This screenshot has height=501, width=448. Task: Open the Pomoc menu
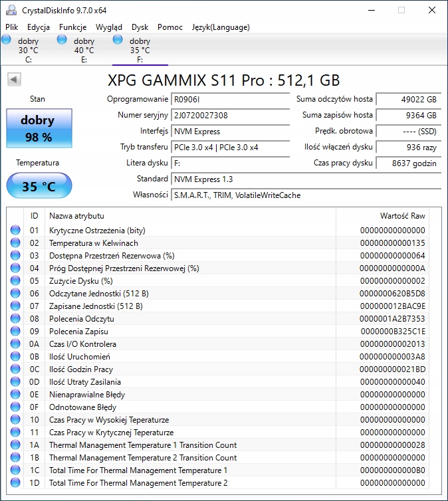[x=170, y=27]
